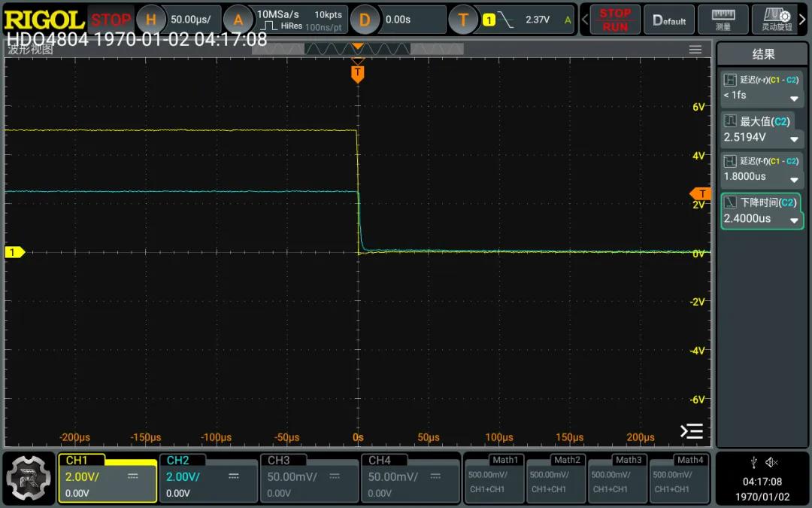Enable the Math4 channel
The width and height of the screenshot is (812, 508).
point(679,478)
